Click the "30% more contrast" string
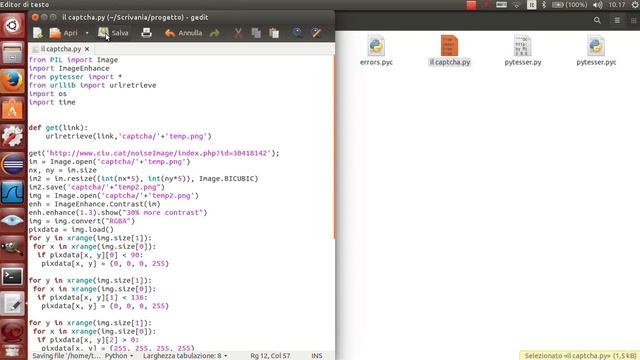The height and width of the screenshot is (360, 640). tap(163, 213)
